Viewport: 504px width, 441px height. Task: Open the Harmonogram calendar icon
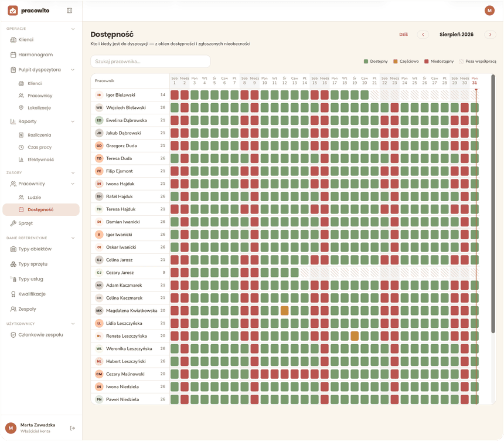[13, 55]
